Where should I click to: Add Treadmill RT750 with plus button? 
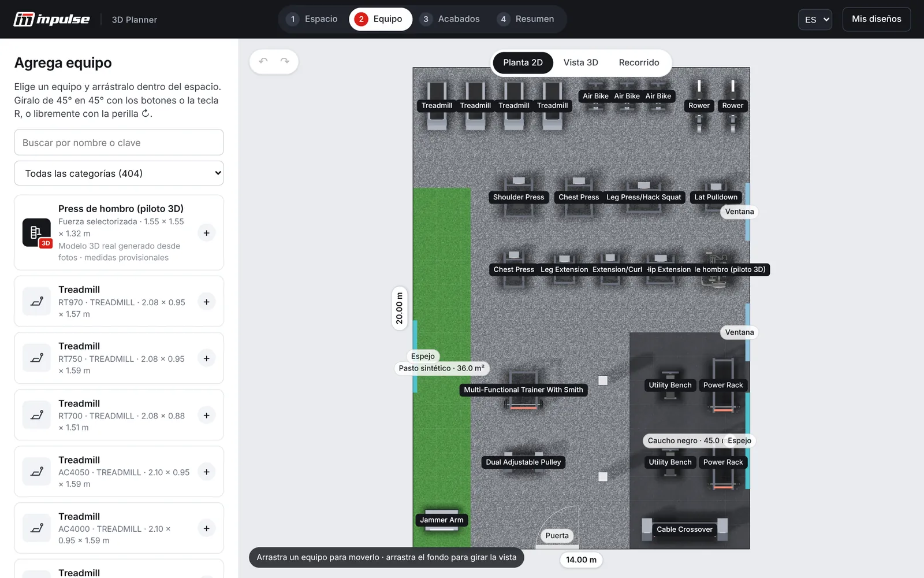coord(206,358)
